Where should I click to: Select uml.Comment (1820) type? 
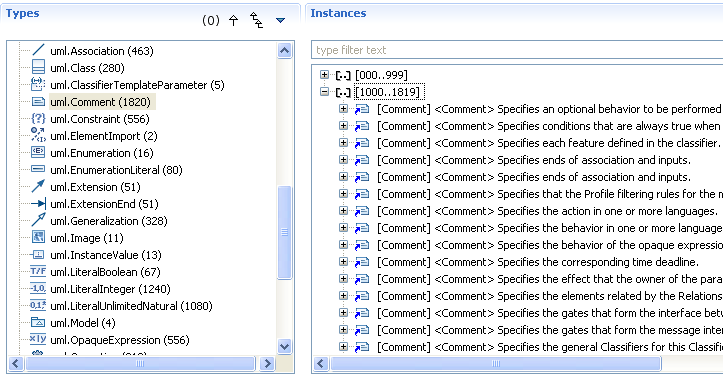point(101,102)
